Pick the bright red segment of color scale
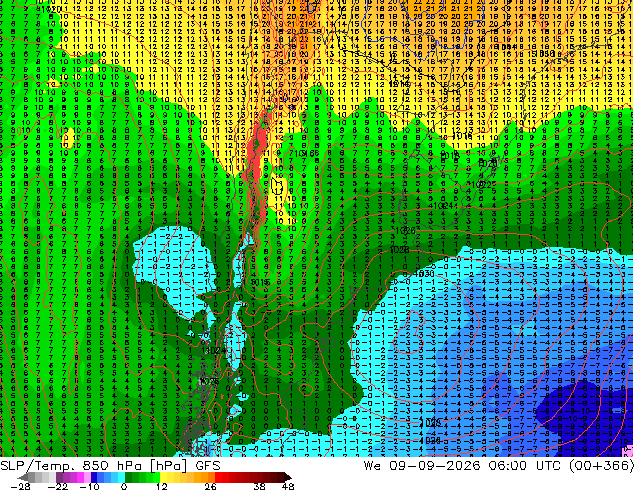This screenshot has width=634, height=490. [218, 477]
